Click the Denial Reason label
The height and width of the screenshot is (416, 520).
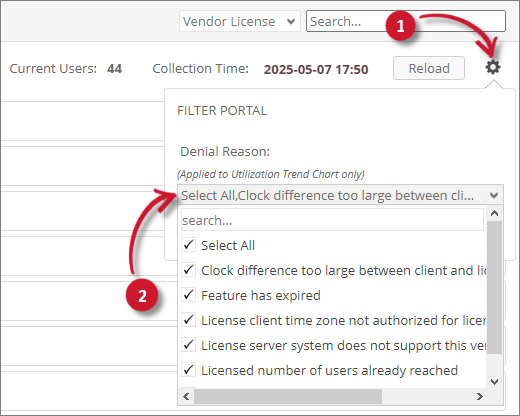225,152
